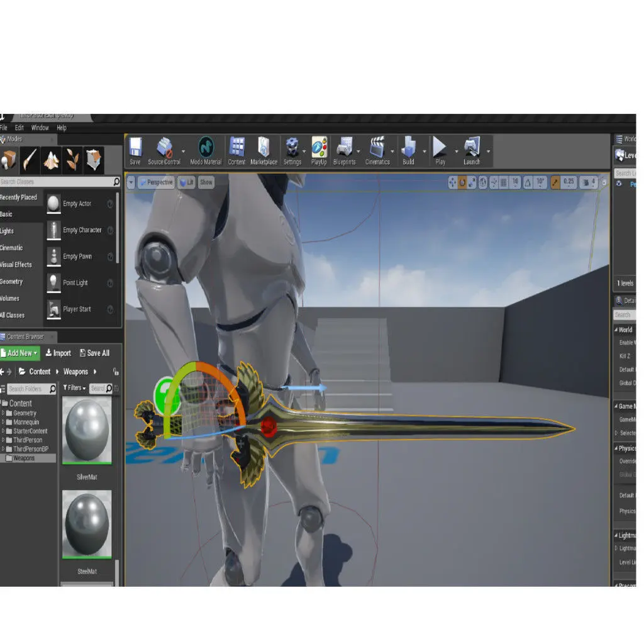644x644 pixels.
Task: Click help icon next to Empty Actor
Action: point(110,204)
